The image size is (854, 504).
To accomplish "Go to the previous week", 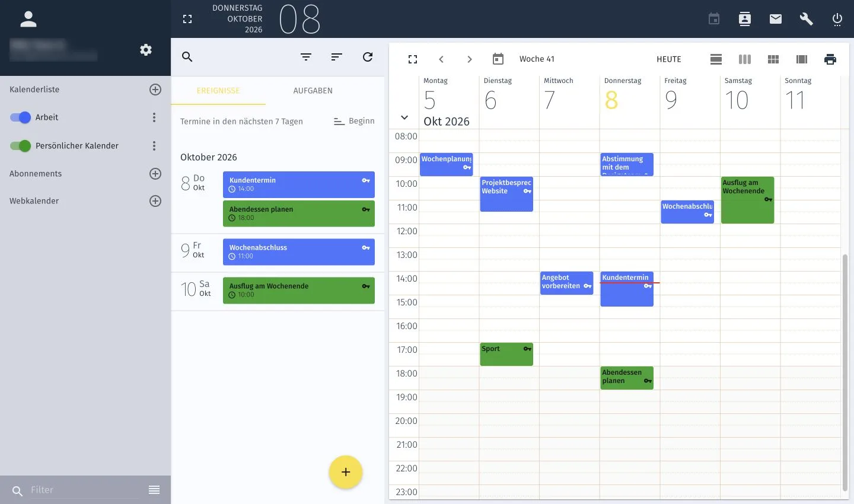I will [x=441, y=59].
